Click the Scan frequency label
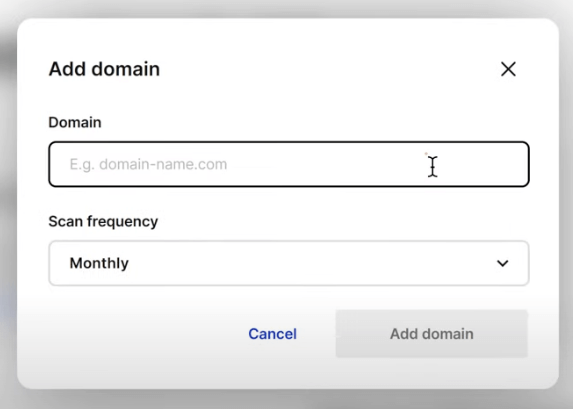 point(103,221)
